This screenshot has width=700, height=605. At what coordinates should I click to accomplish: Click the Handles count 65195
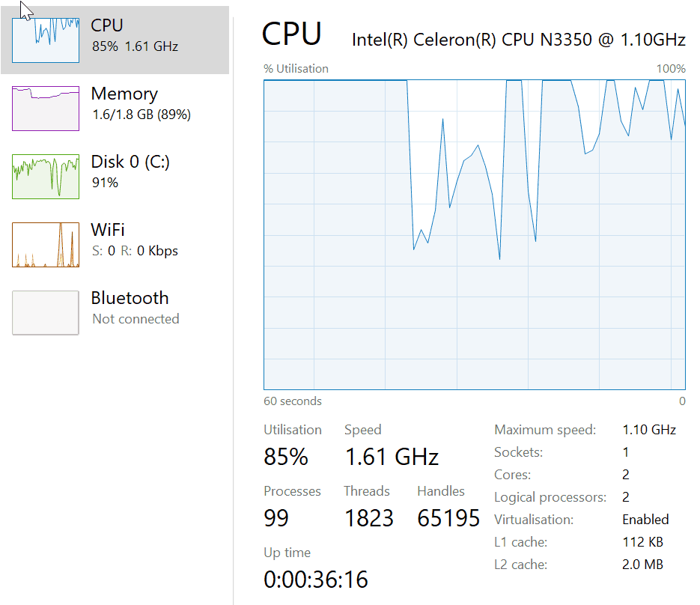point(448,517)
